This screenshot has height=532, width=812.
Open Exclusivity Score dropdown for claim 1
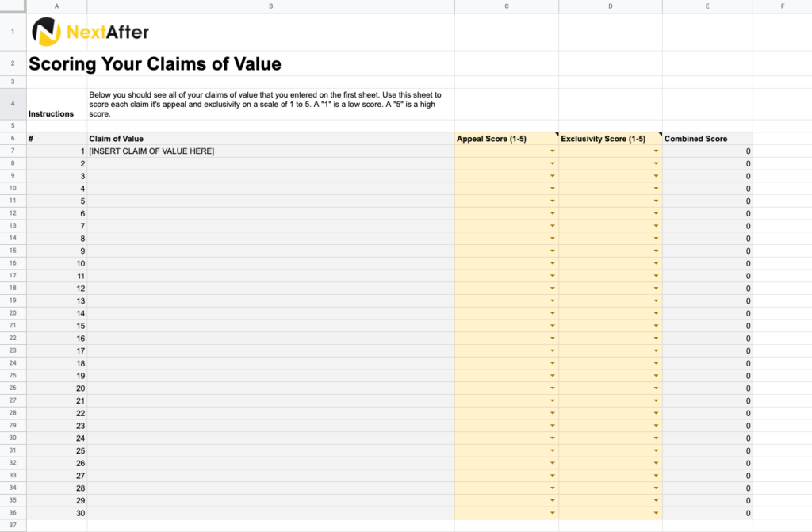[x=656, y=151]
